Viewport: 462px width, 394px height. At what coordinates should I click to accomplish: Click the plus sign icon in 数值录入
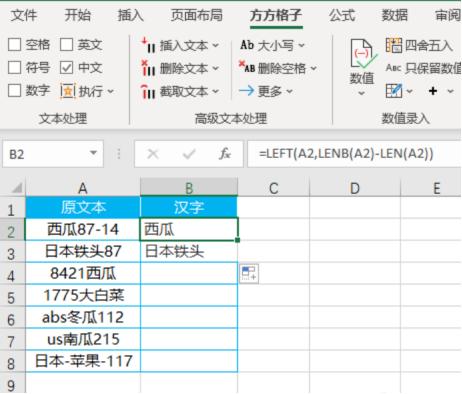(x=433, y=91)
